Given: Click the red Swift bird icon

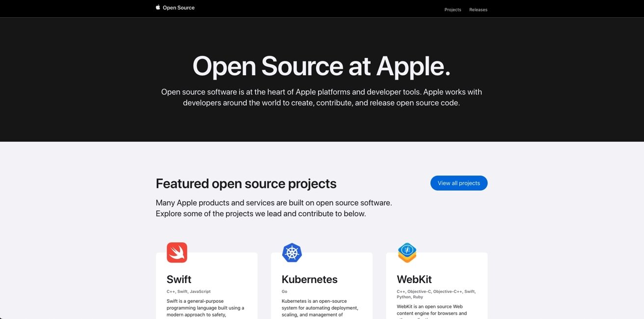Looking at the screenshot, I should coord(177,252).
